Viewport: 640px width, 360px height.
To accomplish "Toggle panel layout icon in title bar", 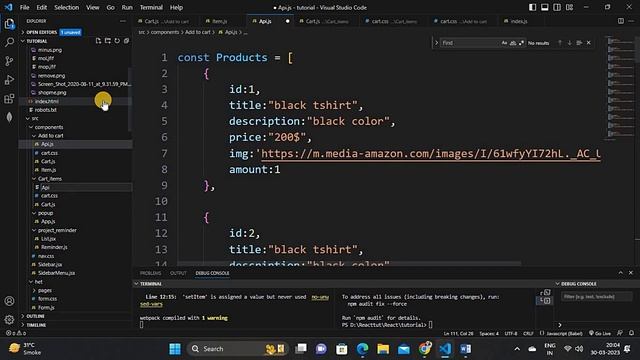I will (545, 7).
